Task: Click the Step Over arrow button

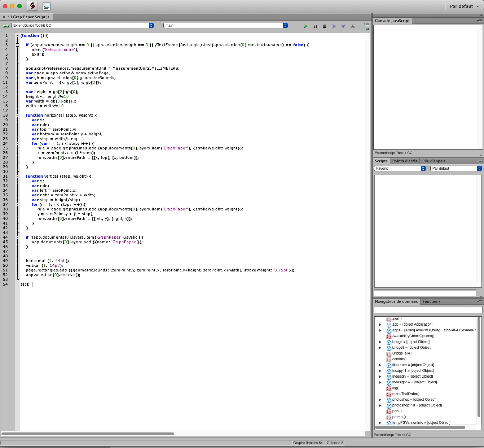Action: (334, 26)
